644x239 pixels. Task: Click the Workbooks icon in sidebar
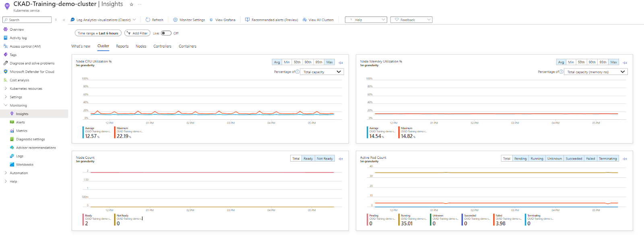point(12,165)
